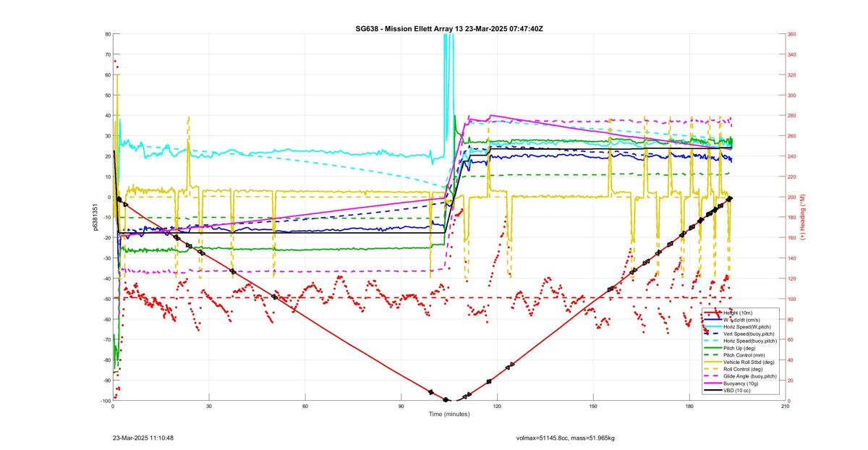Click the 30 tick on the left axis
Screen dimensions: 868x450
tap(108, 136)
